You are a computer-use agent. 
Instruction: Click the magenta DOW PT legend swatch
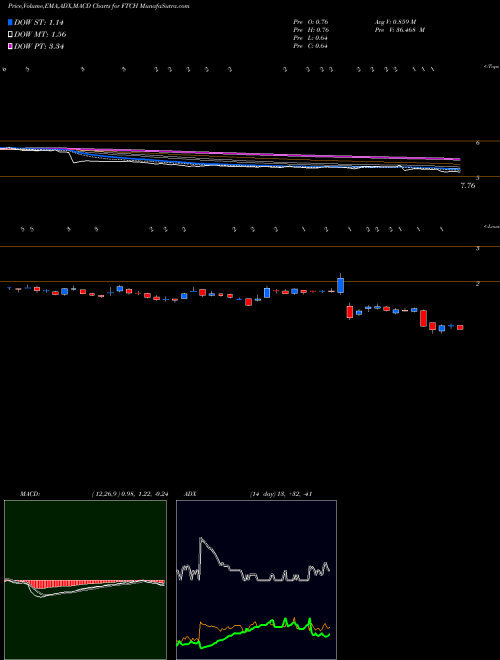pyautogui.click(x=10, y=46)
